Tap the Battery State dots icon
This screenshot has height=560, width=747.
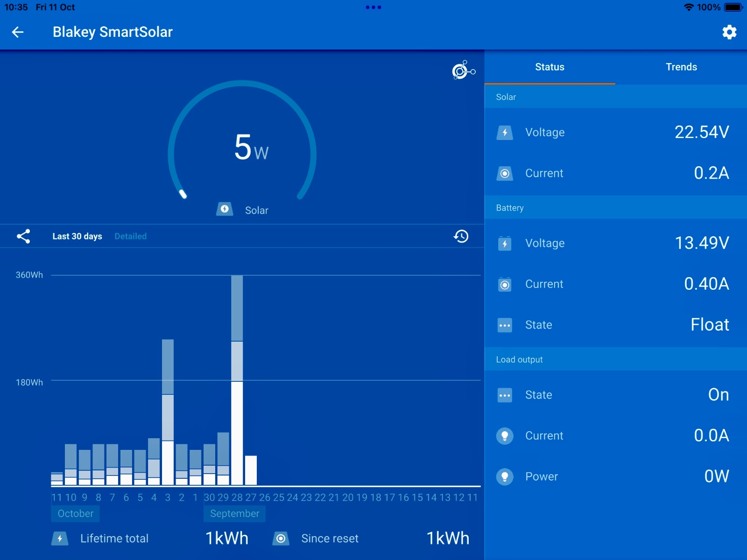[505, 325]
